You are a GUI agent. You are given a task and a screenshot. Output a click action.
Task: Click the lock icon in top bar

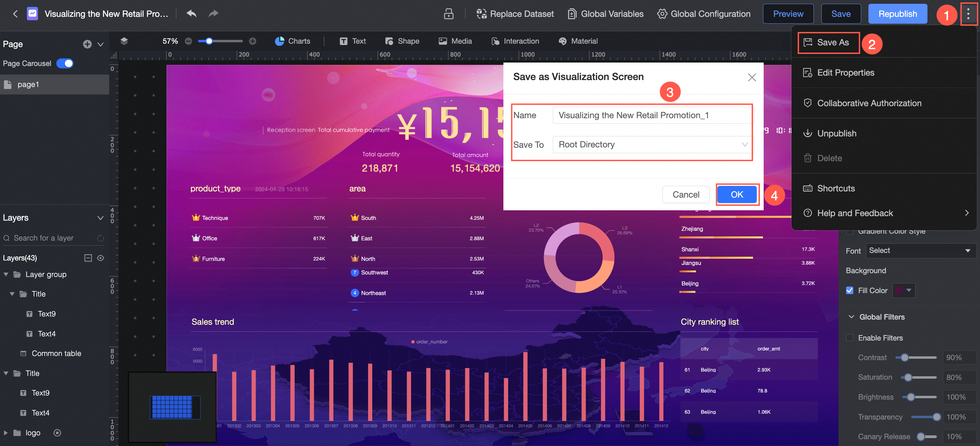(x=448, y=14)
